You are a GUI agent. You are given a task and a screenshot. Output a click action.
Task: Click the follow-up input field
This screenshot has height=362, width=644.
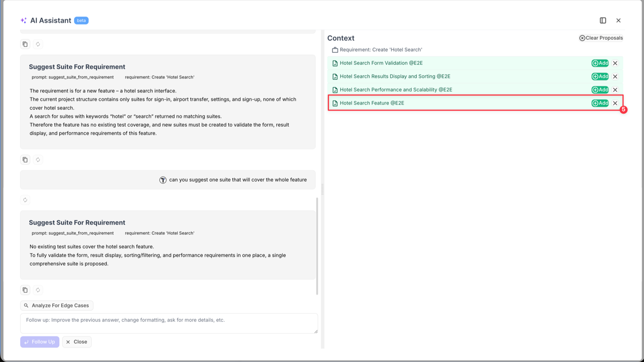tap(169, 323)
